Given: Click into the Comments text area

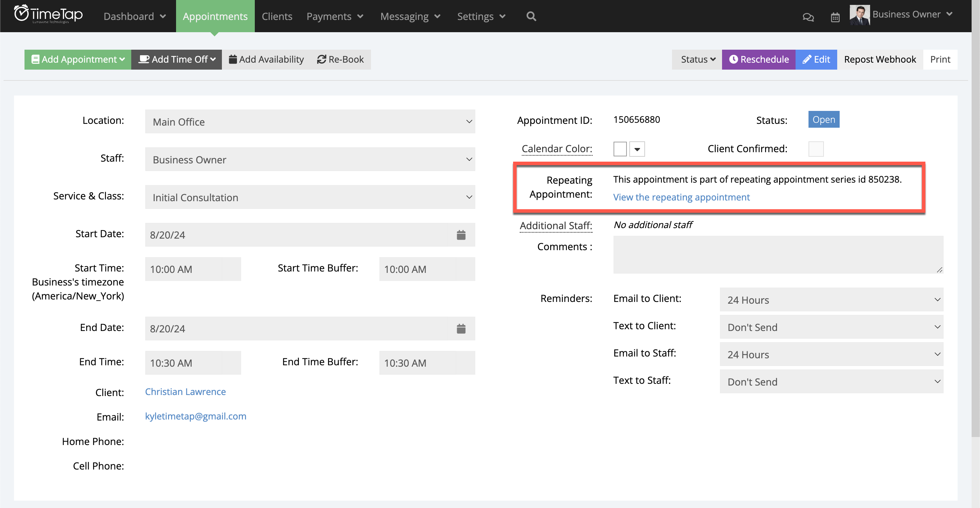Looking at the screenshot, I should (x=778, y=254).
